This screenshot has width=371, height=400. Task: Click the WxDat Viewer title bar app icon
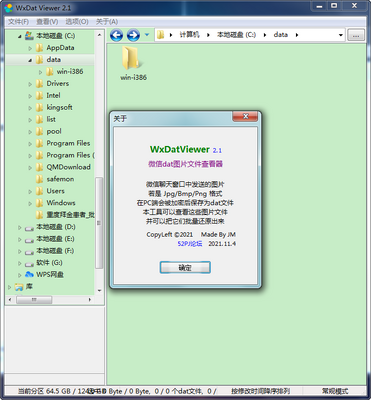pyautogui.click(x=8, y=7)
